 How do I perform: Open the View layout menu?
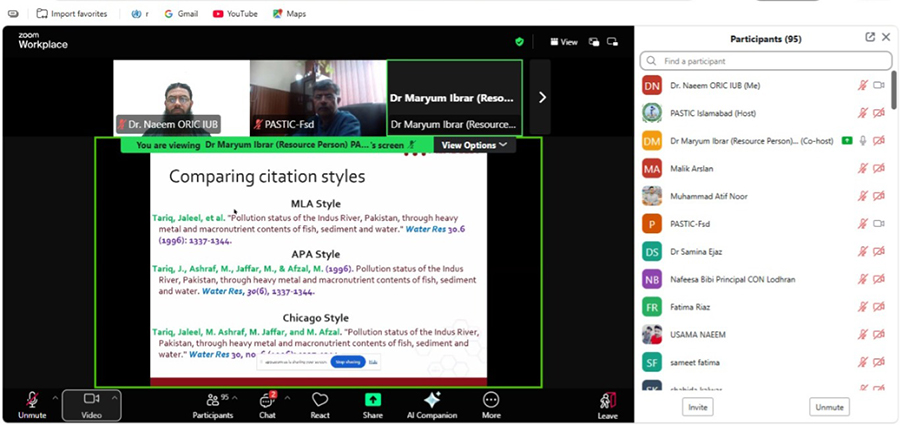(x=564, y=42)
